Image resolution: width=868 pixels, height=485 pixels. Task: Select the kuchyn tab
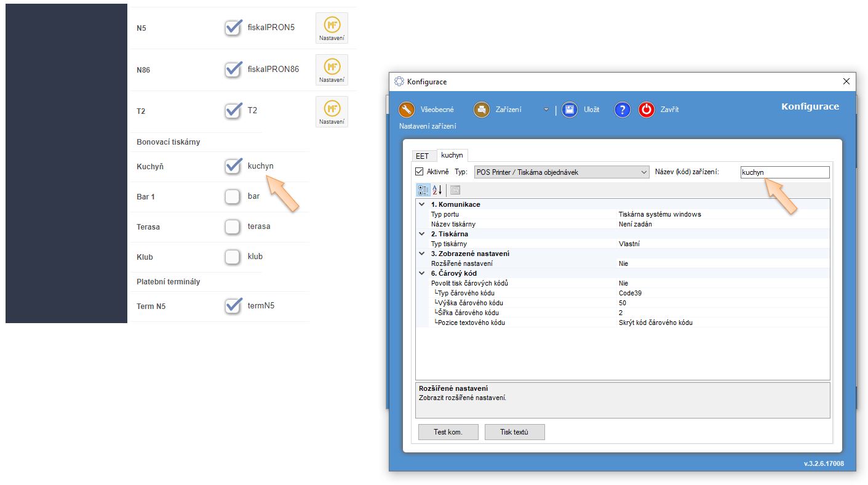coord(452,155)
